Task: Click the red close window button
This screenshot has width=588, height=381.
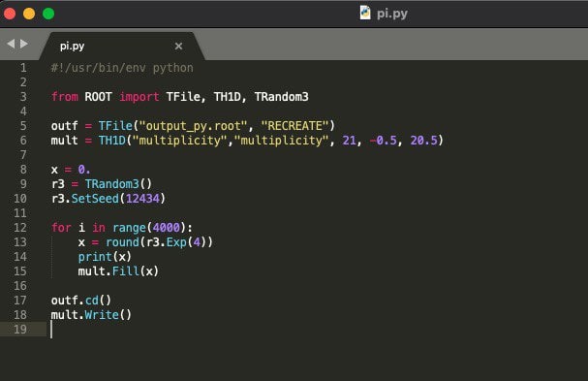Action: [x=10, y=14]
